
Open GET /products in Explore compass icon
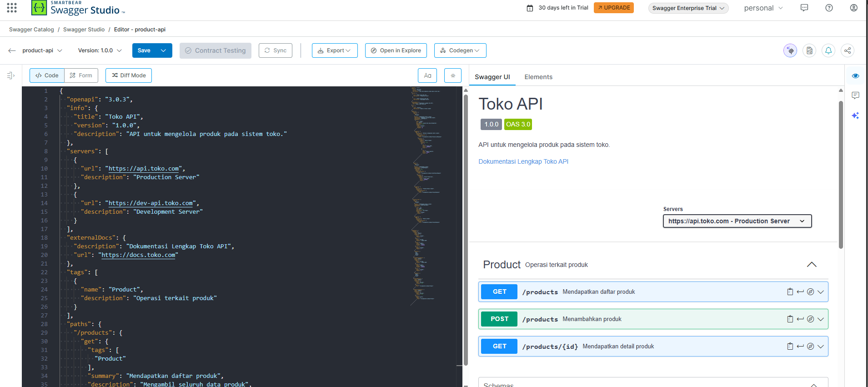[x=810, y=292]
